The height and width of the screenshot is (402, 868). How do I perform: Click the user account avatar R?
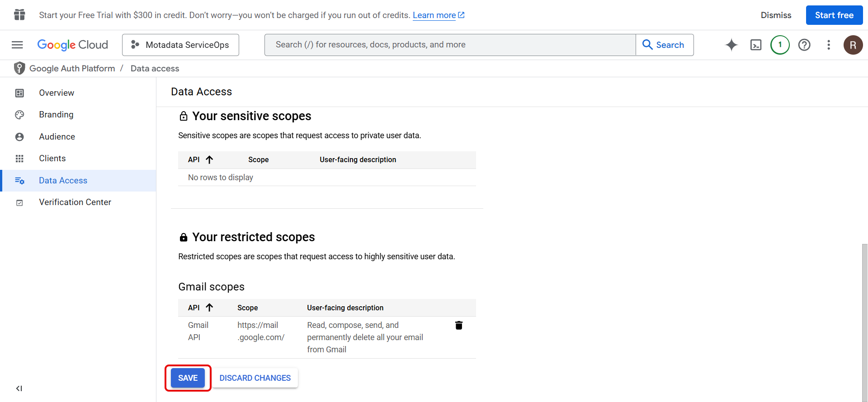(853, 45)
